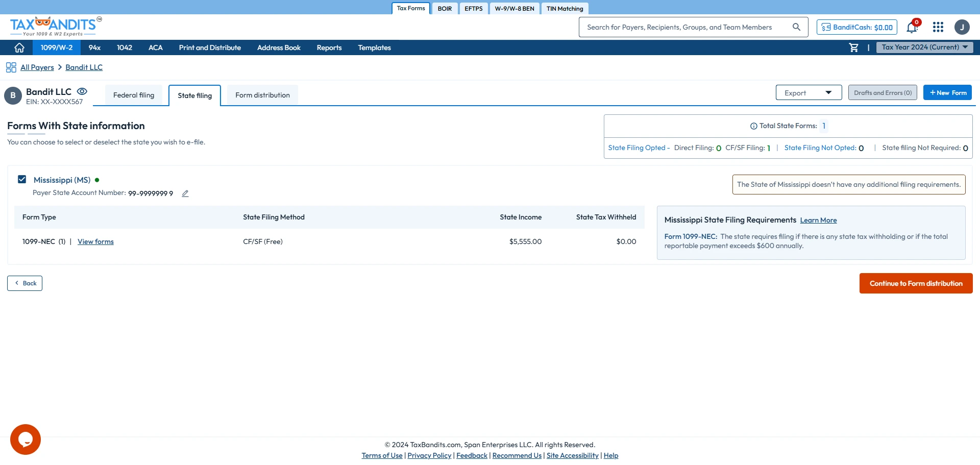
Task: Open Recommend Us footer link
Action: [x=517, y=456]
